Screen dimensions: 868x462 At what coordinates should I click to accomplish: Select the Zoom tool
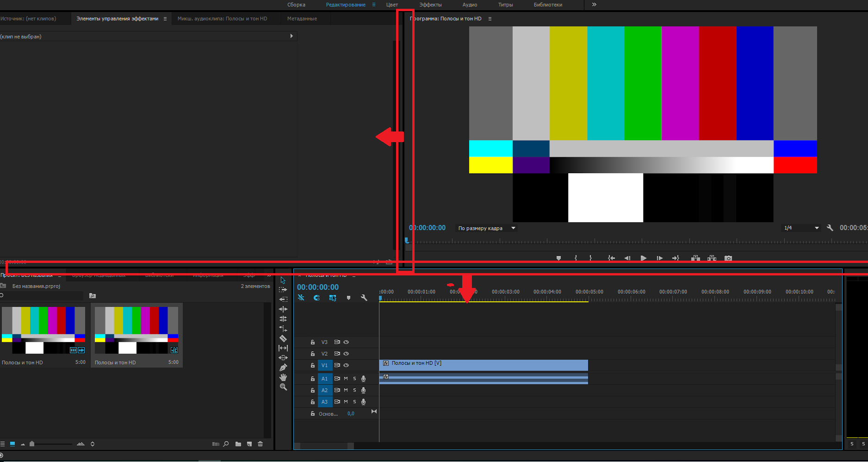coord(283,387)
